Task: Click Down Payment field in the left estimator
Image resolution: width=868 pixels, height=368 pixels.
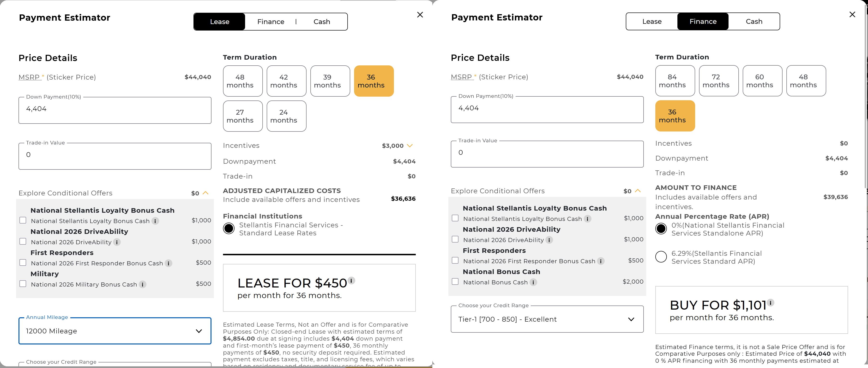Action: coord(115,110)
